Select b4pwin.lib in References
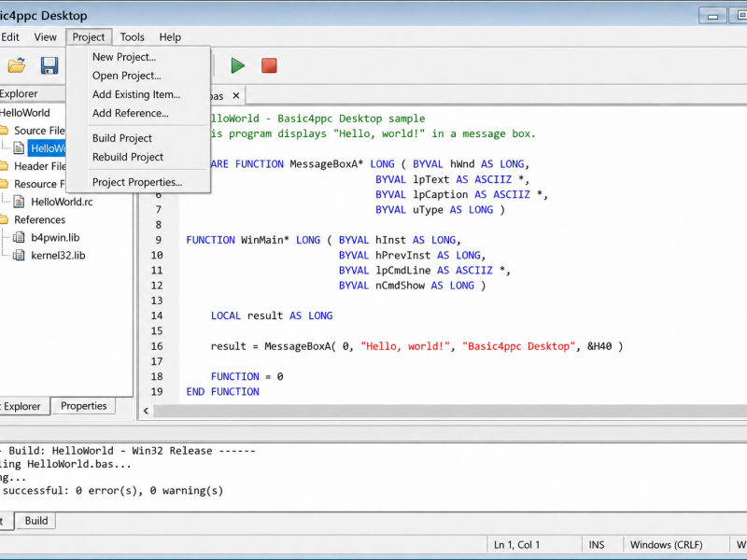This screenshot has width=747, height=560. (55, 237)
